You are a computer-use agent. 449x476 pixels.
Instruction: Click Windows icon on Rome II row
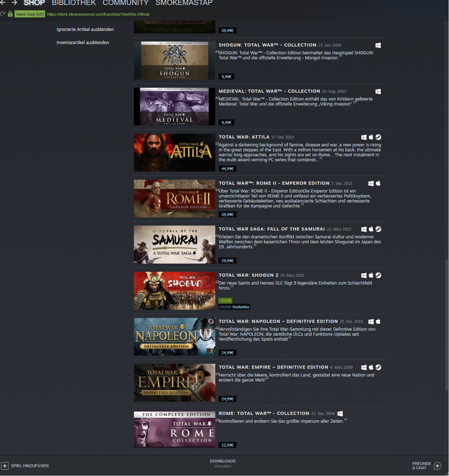coord(371,183)
